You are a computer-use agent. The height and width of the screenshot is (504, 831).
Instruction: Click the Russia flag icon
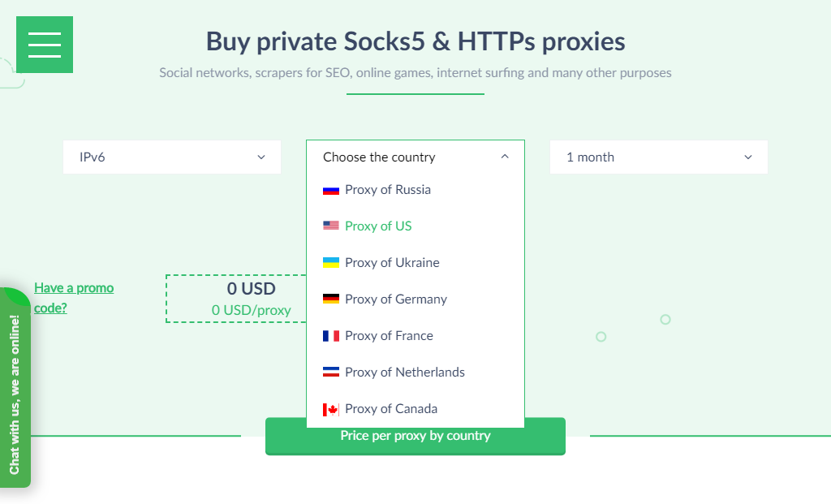pyautogui.click(x=331, y=190)
